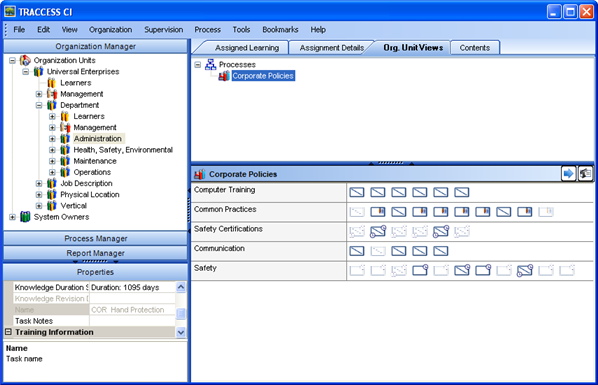
Task: Open the Bookmarks menu
Action: (x=280, y=29)
